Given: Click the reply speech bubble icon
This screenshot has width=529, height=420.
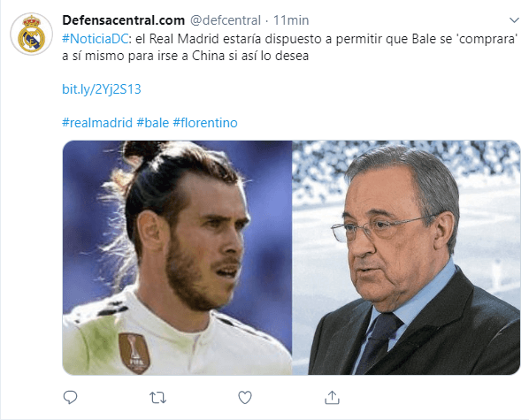Looking at the screenshot, I should click(70, 397).
